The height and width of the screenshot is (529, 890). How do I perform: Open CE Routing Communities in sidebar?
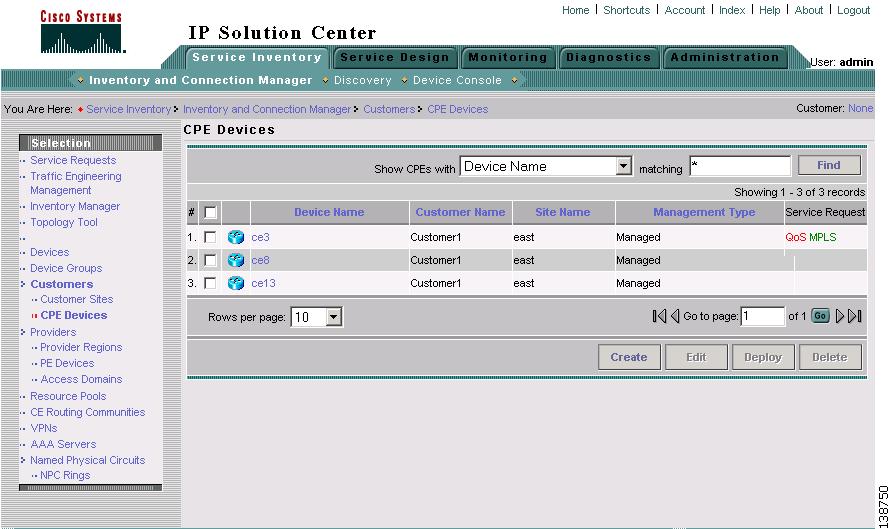[87, 412]
